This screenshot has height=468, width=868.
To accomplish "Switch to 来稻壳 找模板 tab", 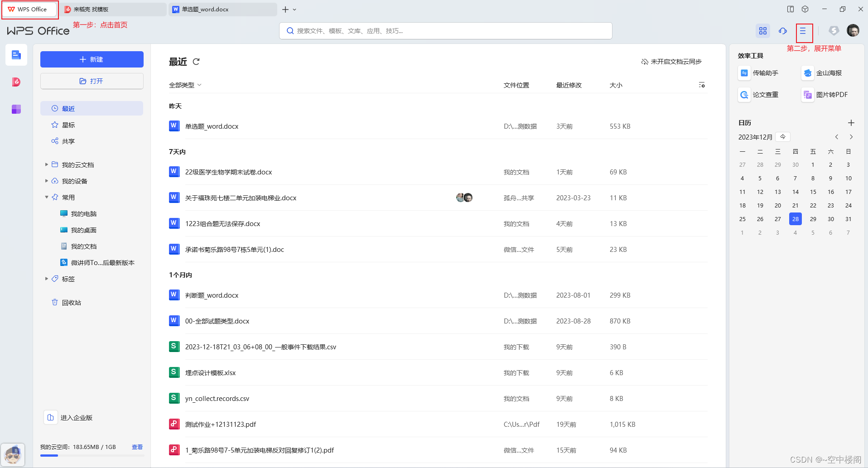I will (x=113, y=9).
